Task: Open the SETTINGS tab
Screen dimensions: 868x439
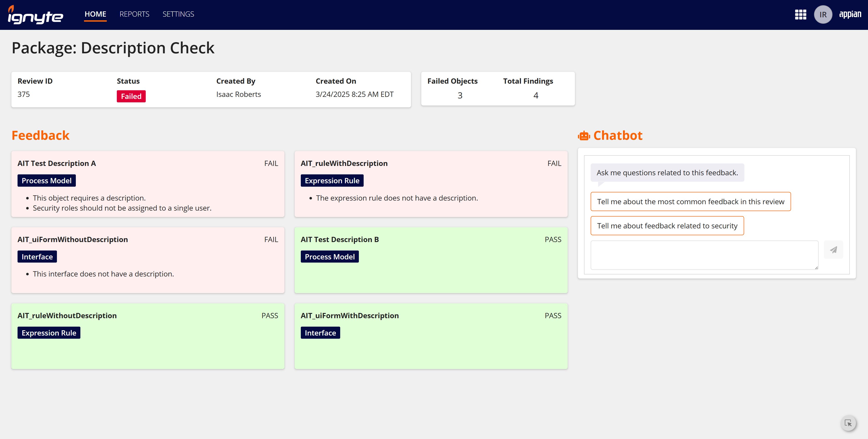Action: point(178,14)
